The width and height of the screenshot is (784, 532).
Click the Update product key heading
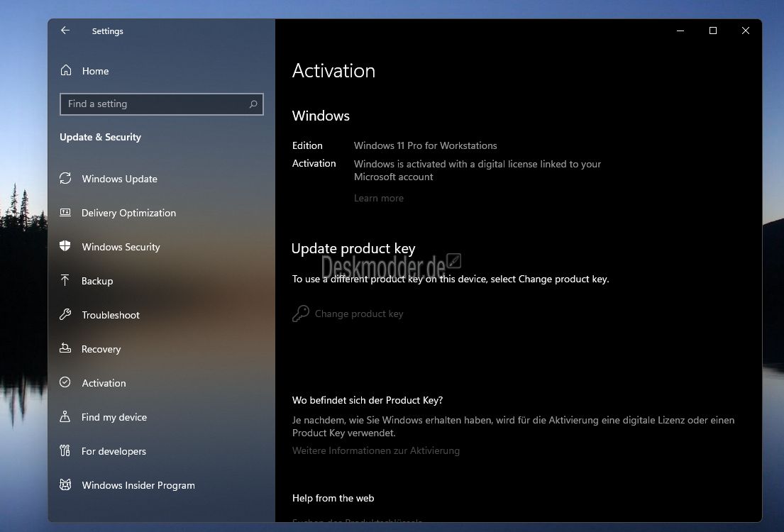coord(353,248)
